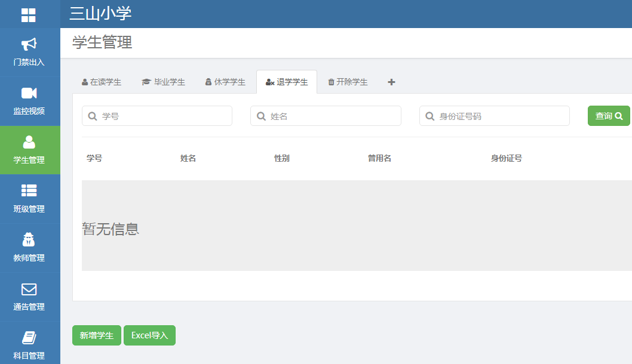Open 门禁出入 megaphone icon in sidebar

coord(29,44)
